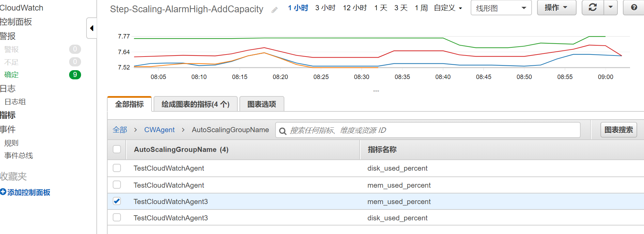The image size is (644, 234).
Task: Click the 收藏夹 sidebar heading
Action: coord(13,176)
